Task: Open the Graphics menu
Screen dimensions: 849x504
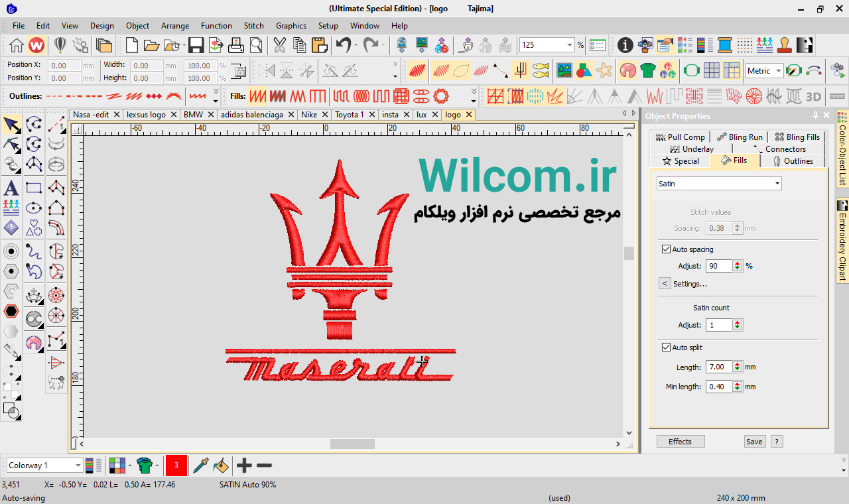Action: pos(291,26)
